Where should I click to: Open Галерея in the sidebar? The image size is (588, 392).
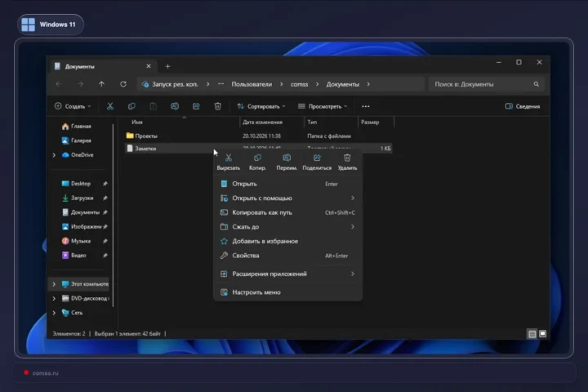pyautogui.click(x=77, y=140)
